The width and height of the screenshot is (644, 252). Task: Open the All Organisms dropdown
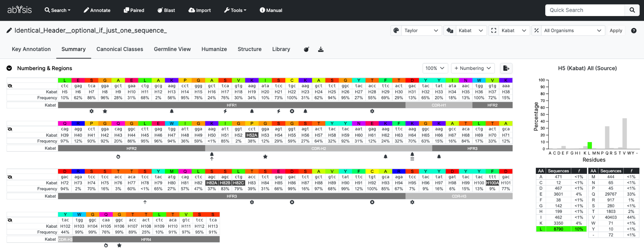pyautogui.click(x=573, y=31)
